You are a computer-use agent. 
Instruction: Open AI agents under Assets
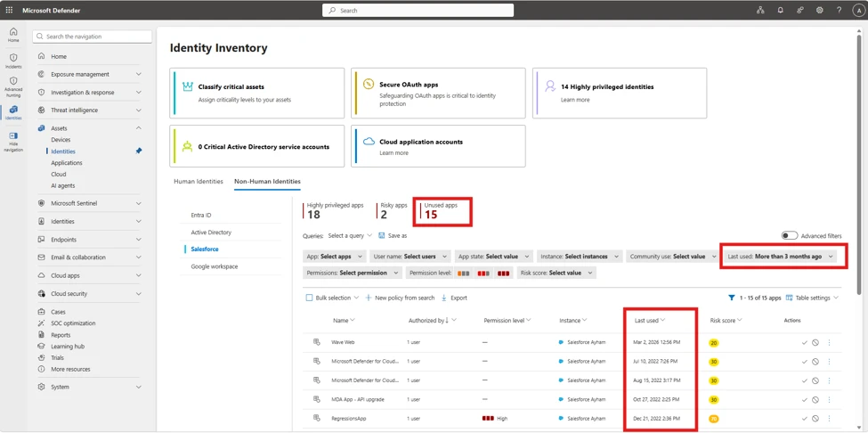point(62,185)
